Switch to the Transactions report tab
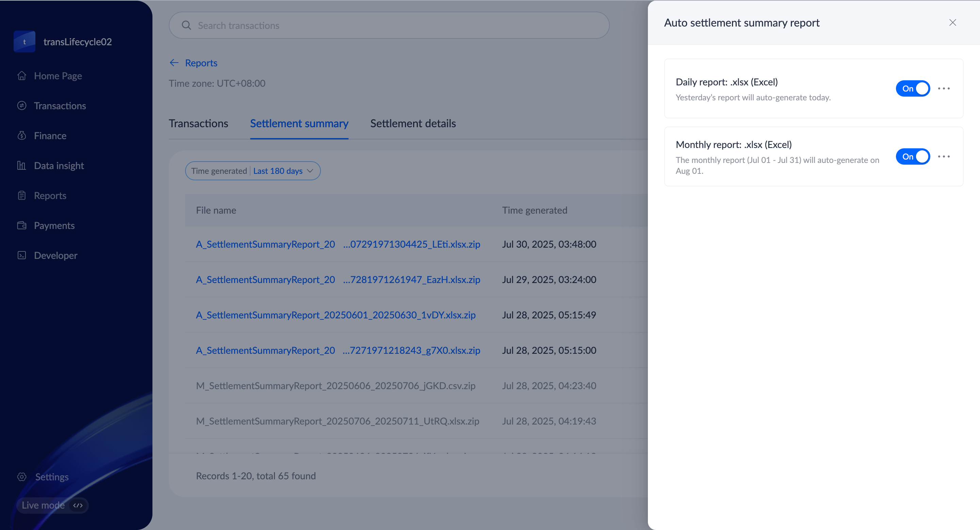This screenshot has height=530, width=980. pyautogui.click(x=198, y=123)
